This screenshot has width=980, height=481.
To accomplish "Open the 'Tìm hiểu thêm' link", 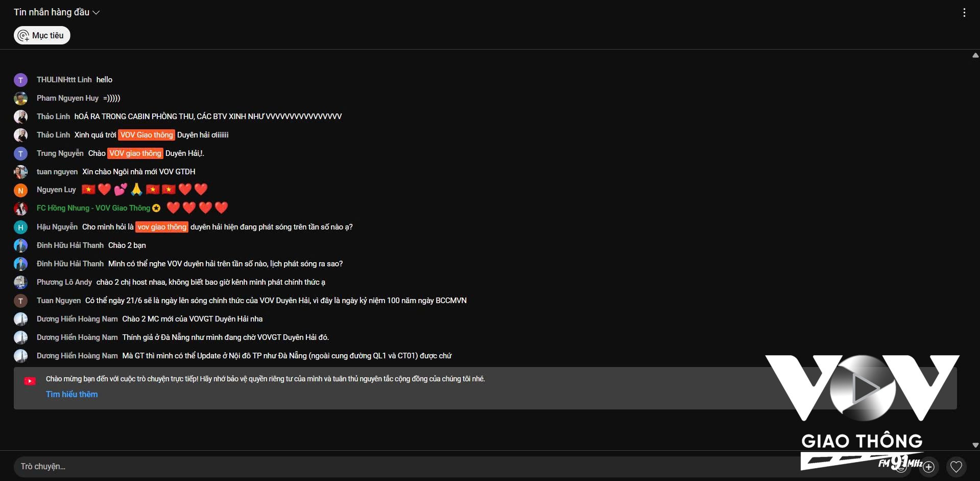I will 71,394.
